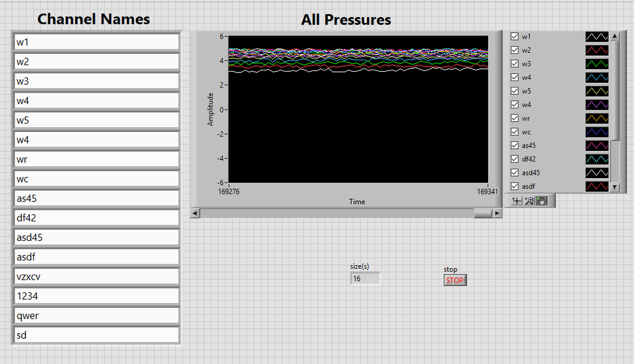Disable the w5 plot checkbox
Image resolution: width=634 pixels, height=364 pixels.
[x=514, y=91]
